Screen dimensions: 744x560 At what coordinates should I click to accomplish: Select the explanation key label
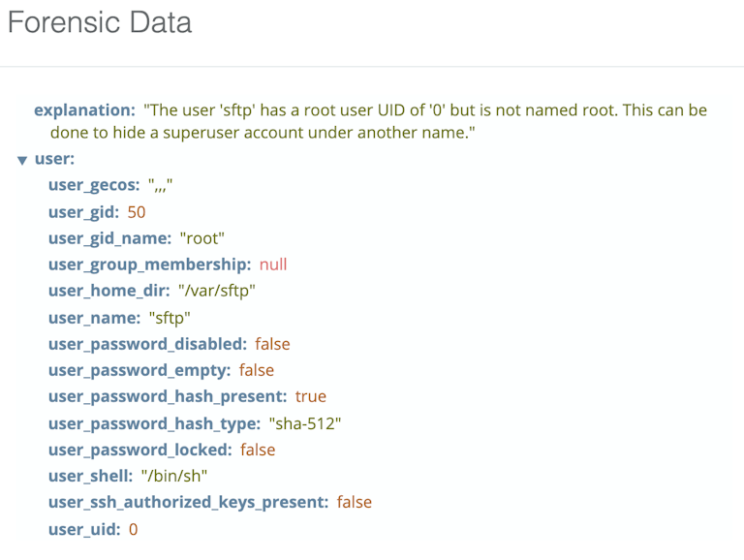coord(84,110)
